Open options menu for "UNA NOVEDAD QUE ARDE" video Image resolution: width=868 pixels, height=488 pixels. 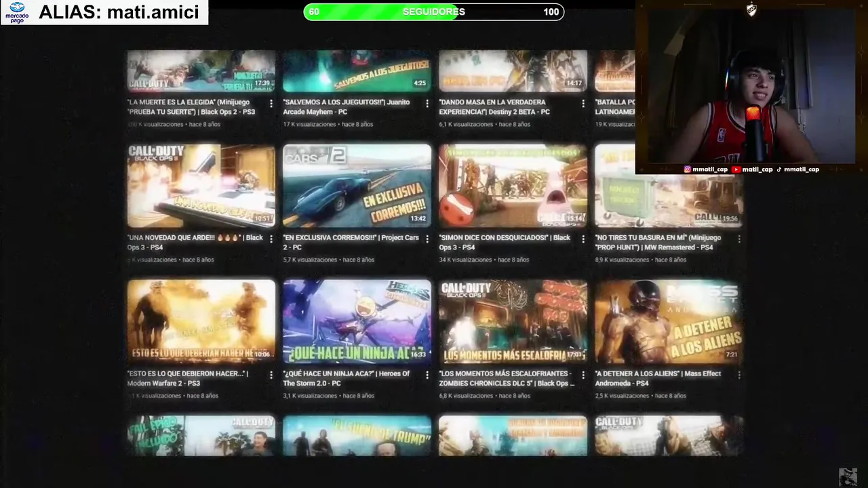pos(271,239)
